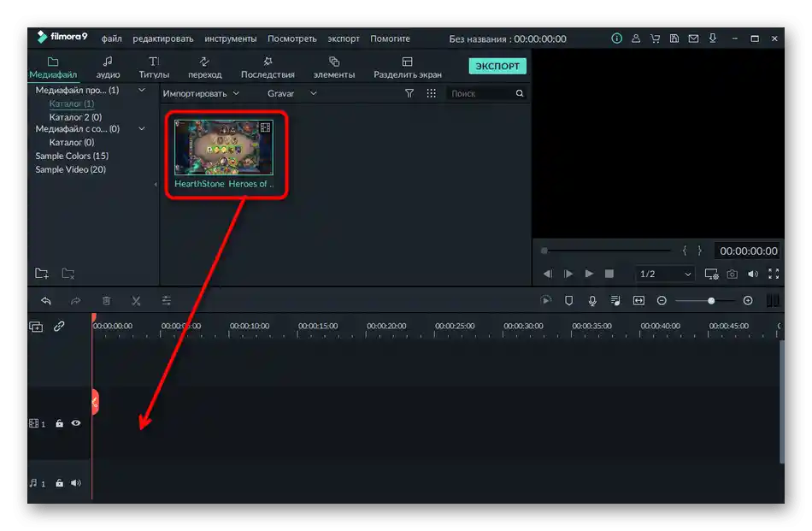Click the filter funnel icon
The height and width of the screenshot is (531, 812).
(409, 93)
